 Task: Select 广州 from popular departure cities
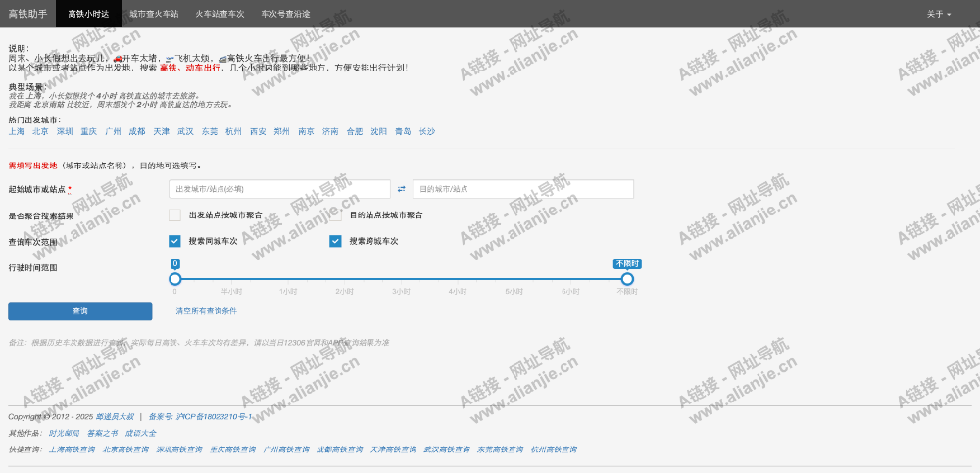113,132
